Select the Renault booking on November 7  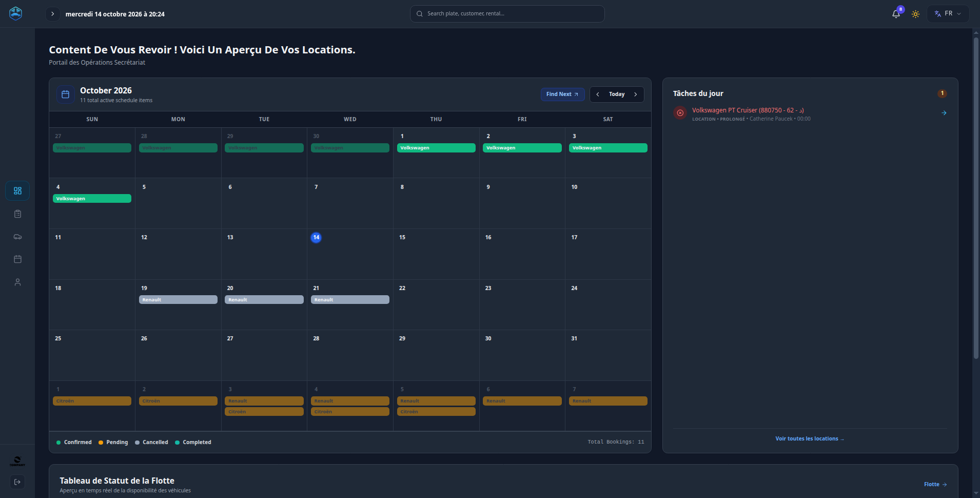pyautogui.click(x=608, y=401)
